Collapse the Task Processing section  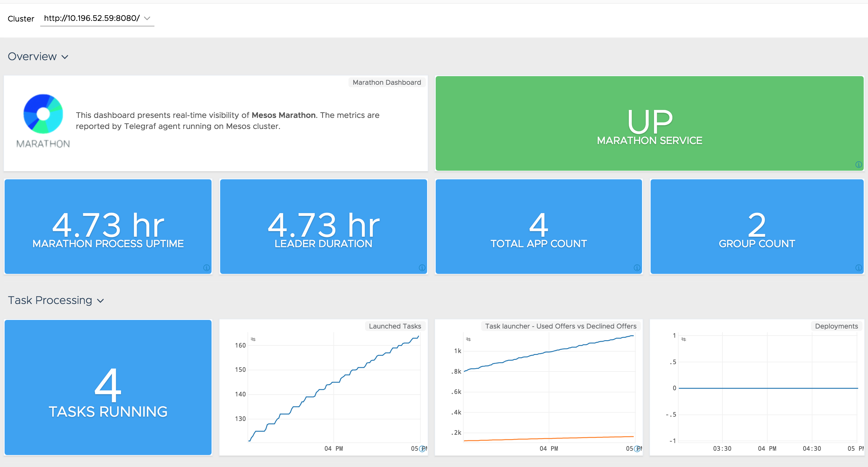[100, 301]
